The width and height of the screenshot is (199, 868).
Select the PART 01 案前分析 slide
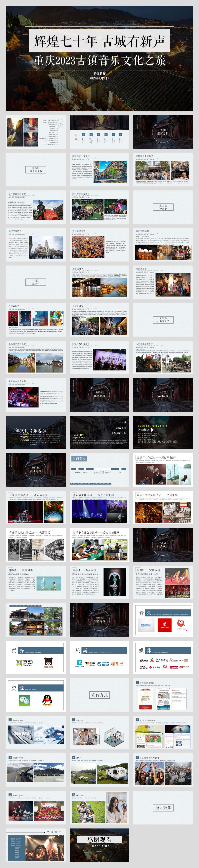click(163, 132)
